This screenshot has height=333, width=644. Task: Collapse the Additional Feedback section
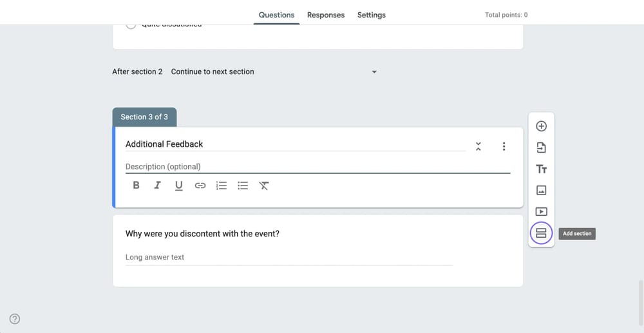[x=478, y=146]
